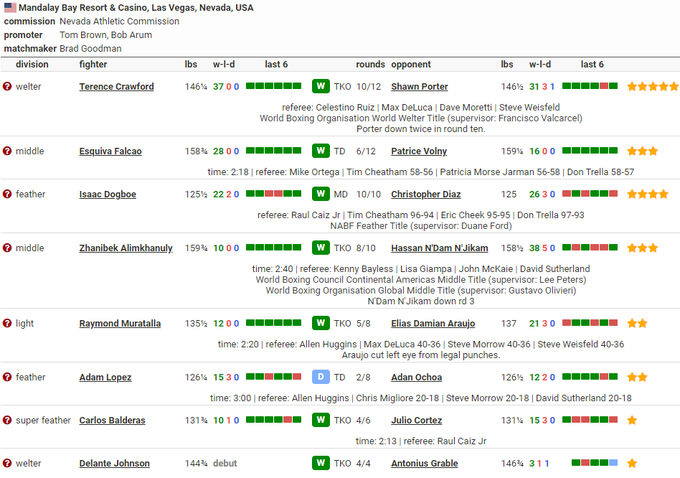This screenshot has width=680, height=478.
Task: Open Zhanibek Alimkhanuly's fighter page
Action: 125,248
